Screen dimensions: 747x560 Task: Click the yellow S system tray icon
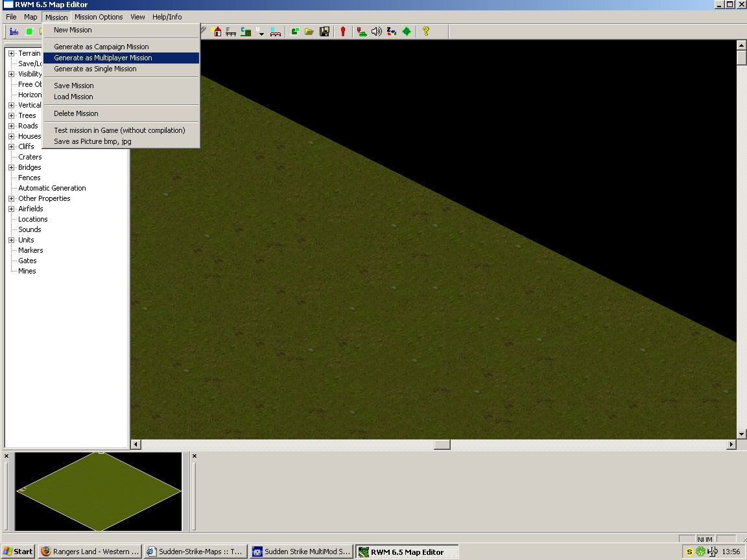(689, 552)
